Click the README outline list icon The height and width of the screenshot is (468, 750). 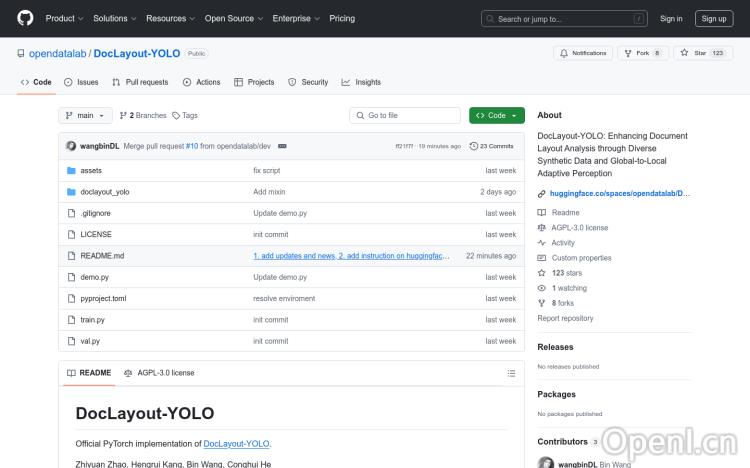(x=511, y=373)
